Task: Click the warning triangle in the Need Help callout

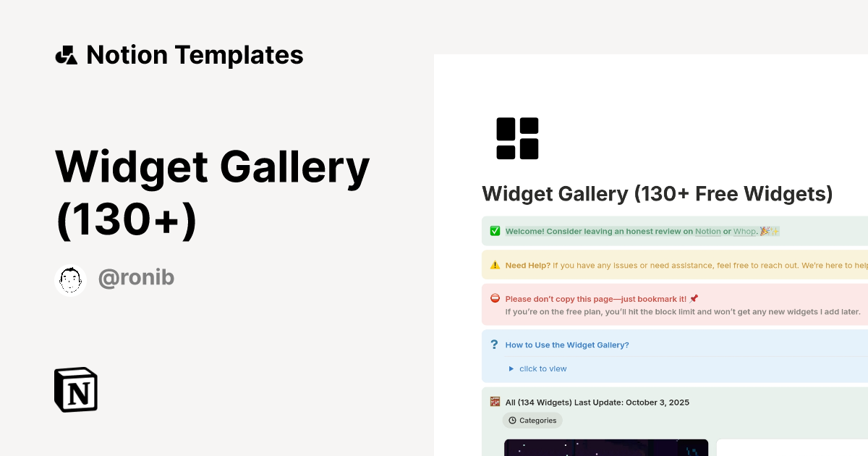Action: pos(495,265)
